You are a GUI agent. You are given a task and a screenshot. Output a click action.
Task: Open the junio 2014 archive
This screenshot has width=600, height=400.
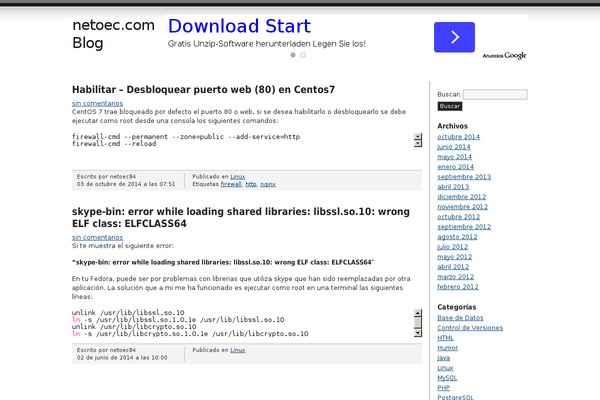click(x=454, y=147)
